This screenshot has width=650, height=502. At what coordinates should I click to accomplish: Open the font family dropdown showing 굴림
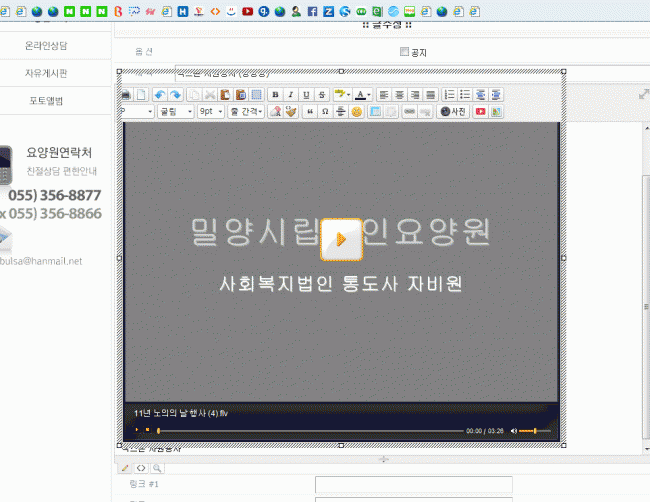[x=176, y=112]
